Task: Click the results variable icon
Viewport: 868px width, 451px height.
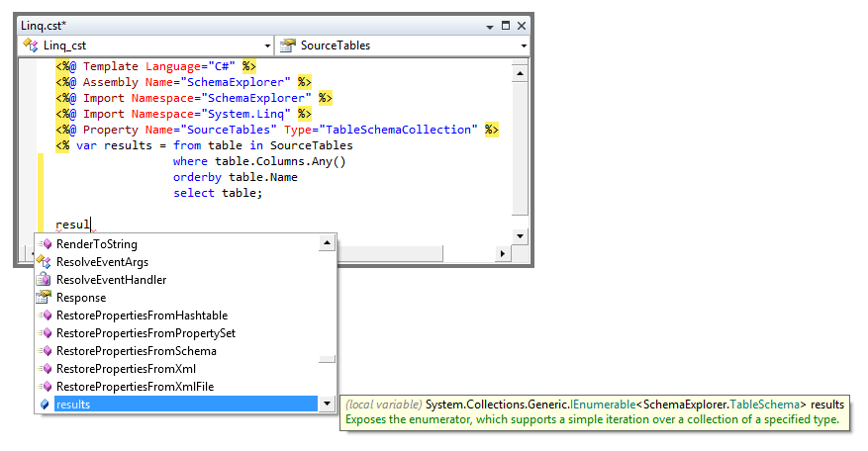Action: [45, 405]
